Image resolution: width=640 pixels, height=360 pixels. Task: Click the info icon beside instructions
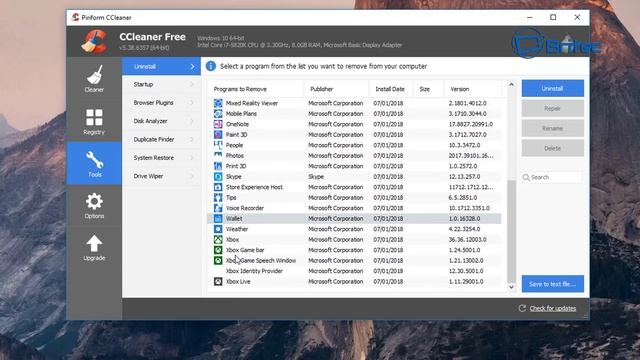[211, 66]
